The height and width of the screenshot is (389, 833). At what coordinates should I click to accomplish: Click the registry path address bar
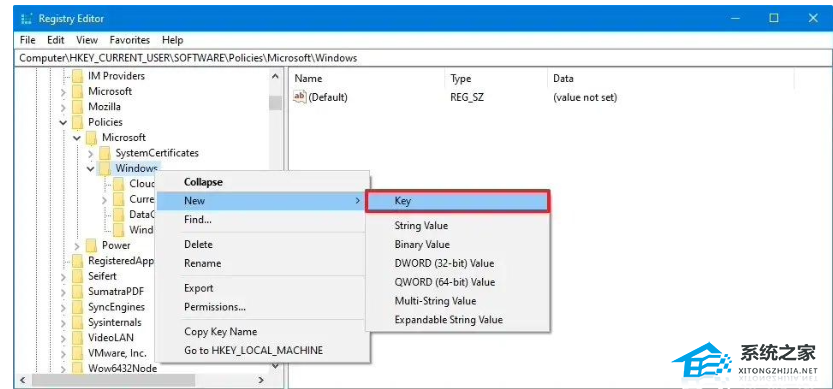tap(422, 58)
